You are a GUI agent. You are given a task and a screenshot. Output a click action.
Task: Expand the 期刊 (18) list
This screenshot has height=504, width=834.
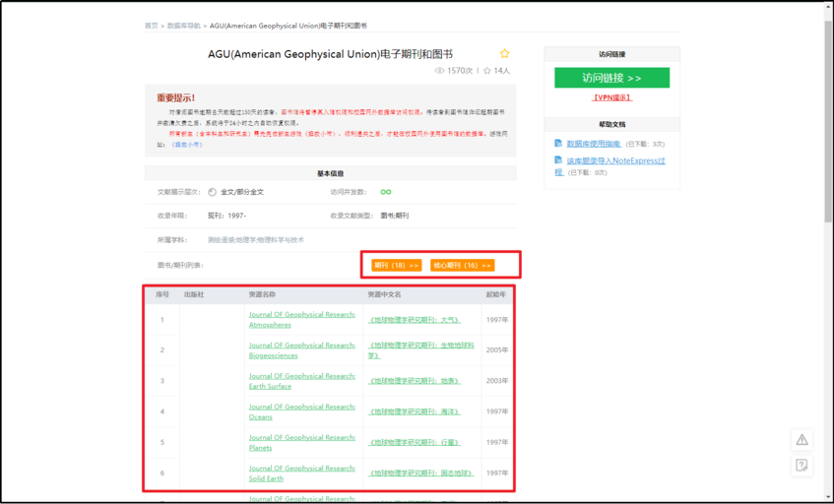(396, 266)
